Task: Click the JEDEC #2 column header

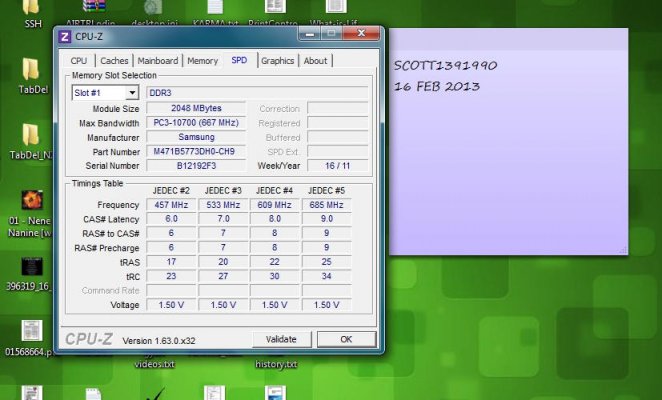Action: click(171, 190)
